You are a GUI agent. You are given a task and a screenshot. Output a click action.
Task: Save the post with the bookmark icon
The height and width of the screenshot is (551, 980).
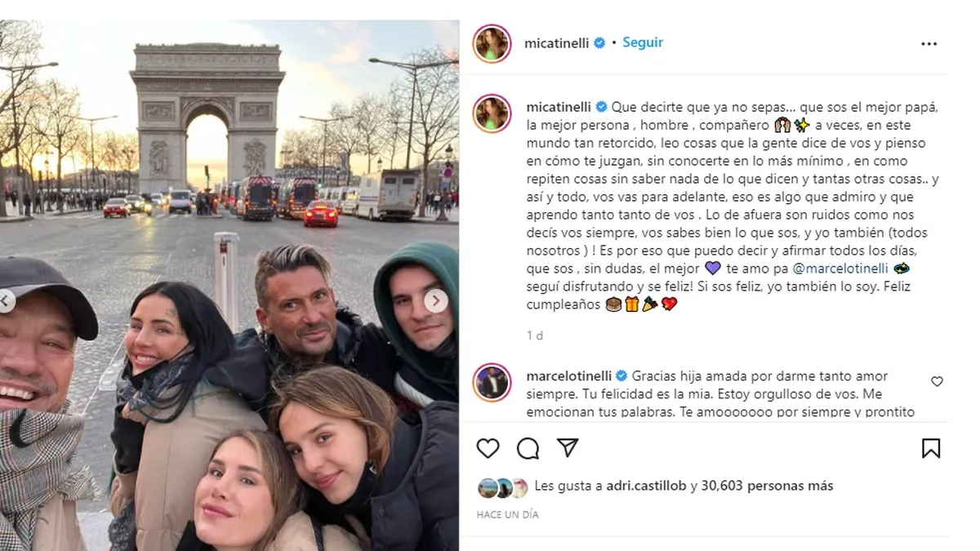(x=930, y=448)
